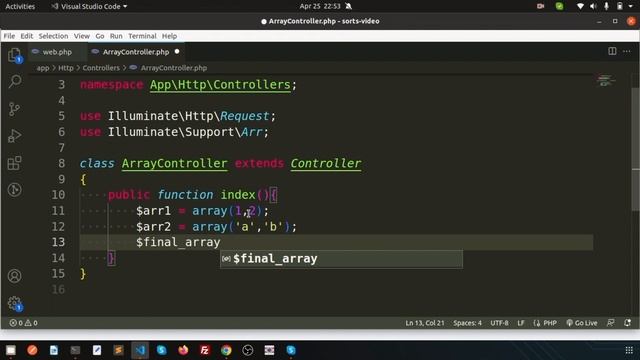This screenshot has width=640, height=360.
Task: Open the timeline/history icon below Extensions
Action: click(15, 190)
